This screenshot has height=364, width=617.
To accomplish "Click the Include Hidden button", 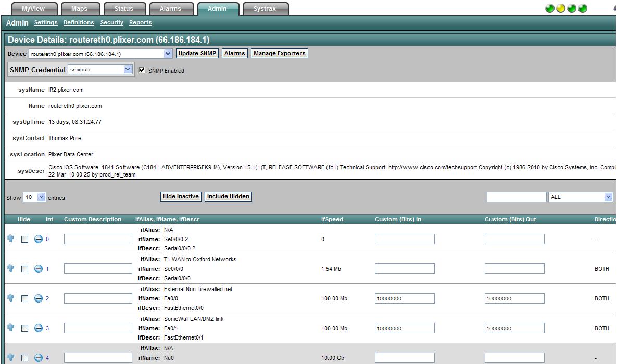I will 228,196.
